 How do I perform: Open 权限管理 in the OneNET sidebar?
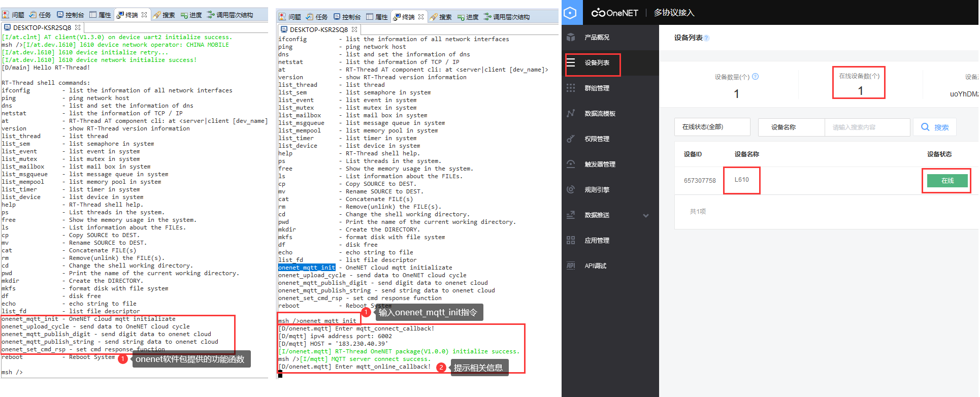click(597, 139)
